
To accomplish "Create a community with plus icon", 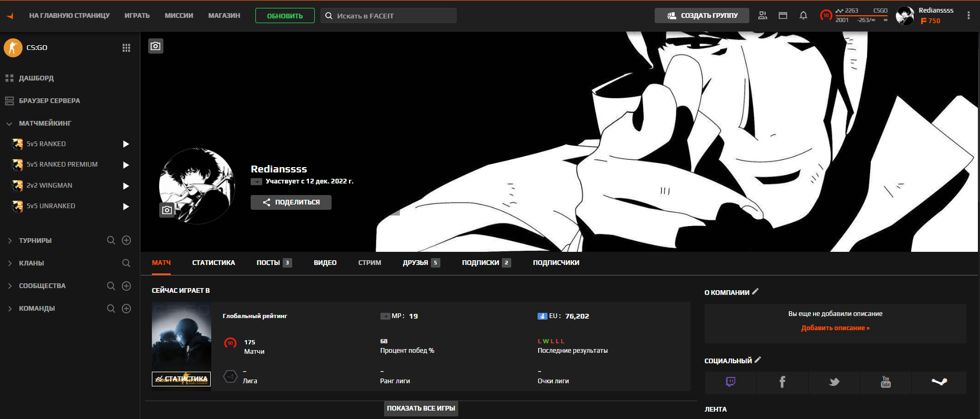I will coord(127,286).
